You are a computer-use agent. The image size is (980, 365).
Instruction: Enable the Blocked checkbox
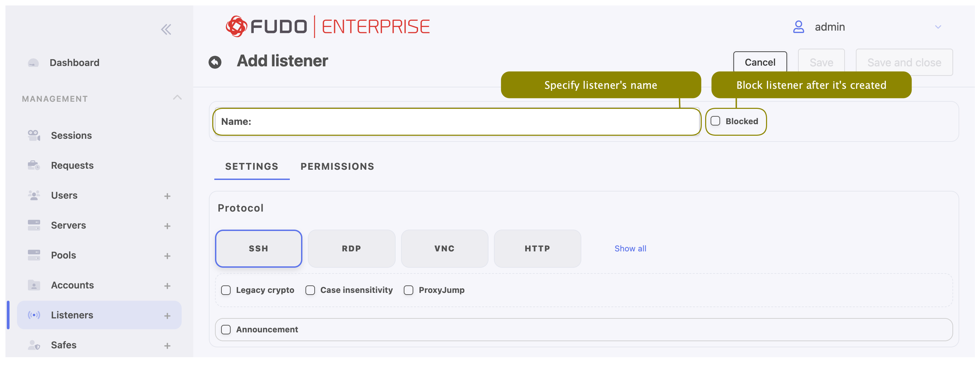pyautogui.click(x=716, y=121)
